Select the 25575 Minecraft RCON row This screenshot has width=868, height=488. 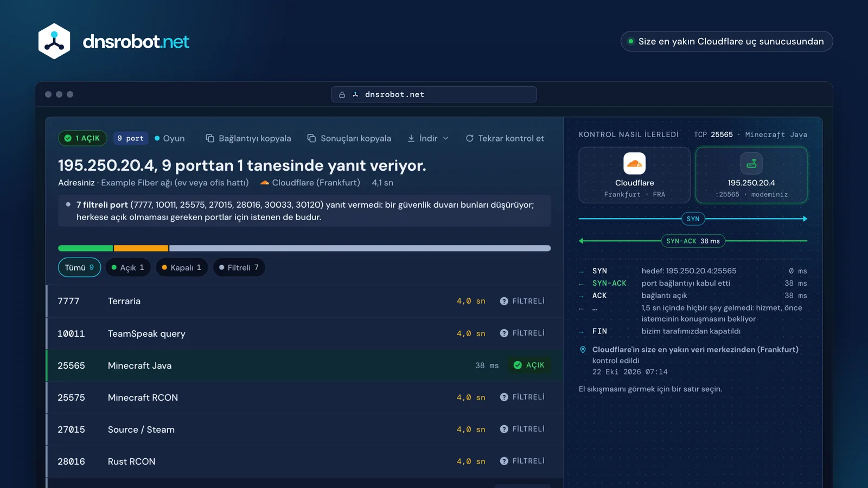[304, 397]
